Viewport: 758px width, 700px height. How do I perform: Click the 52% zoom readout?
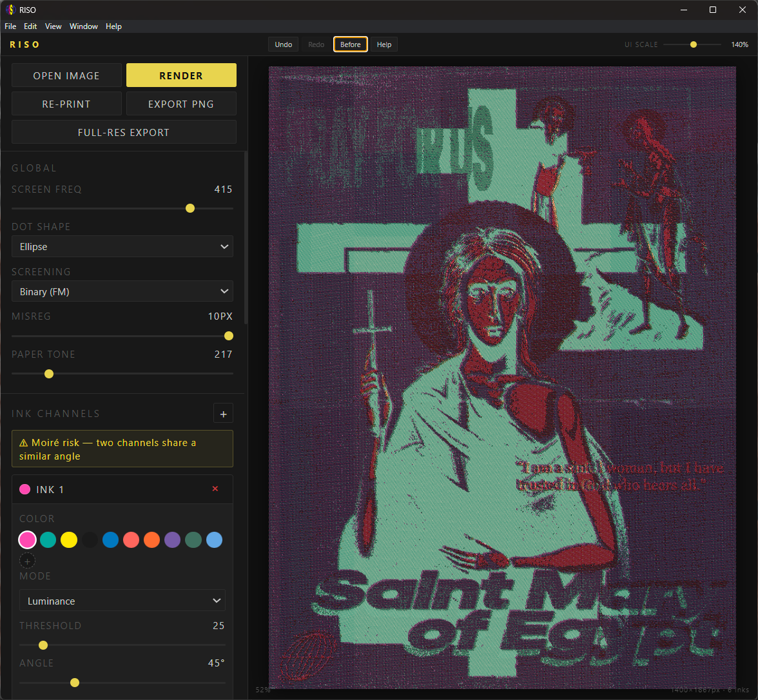[x=262, y=690]
